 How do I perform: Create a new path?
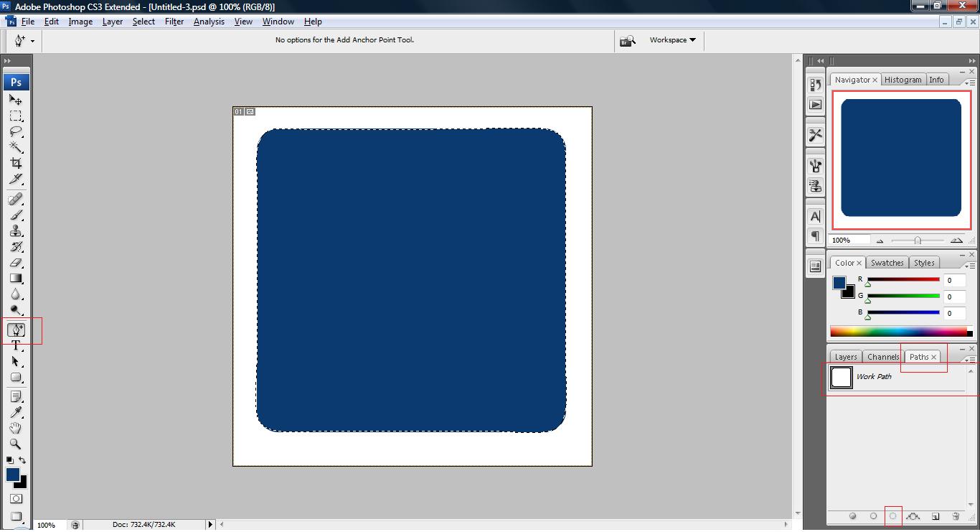tap(936, 516)
